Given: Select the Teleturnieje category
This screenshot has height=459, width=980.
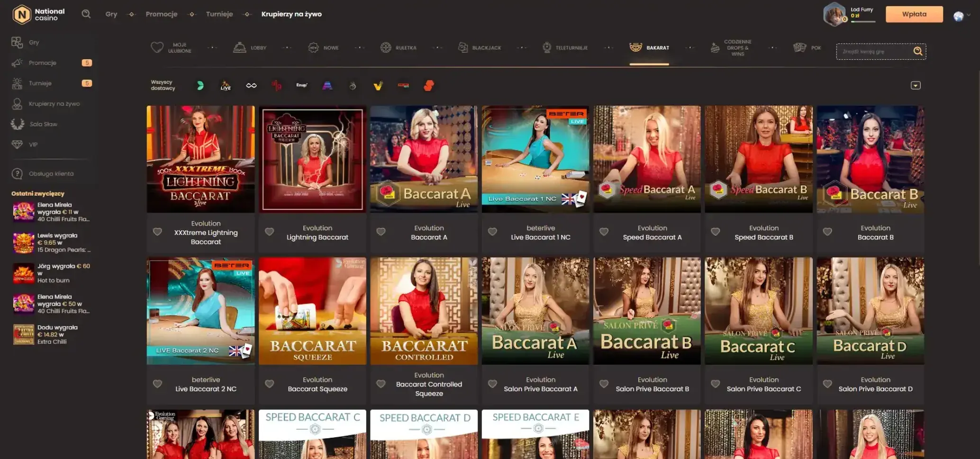Looking at the screenshot, I should [x=565, y=48].
